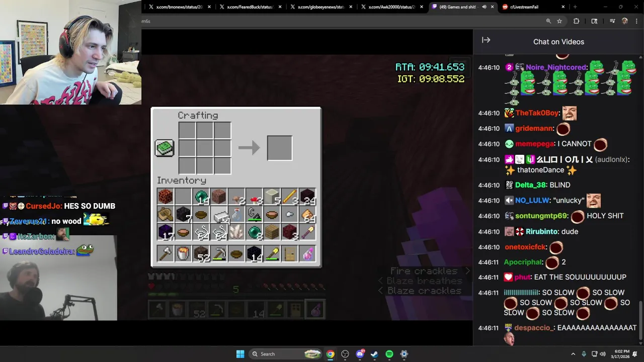Open Spotify from the taskbar
644x362 pixels.
click(x=389, y=354)
